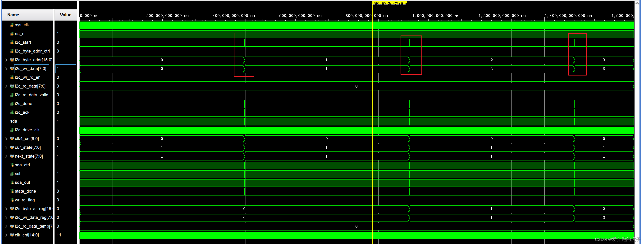Expand the i2c_wr_data_reg bus
This screenshot has height=244, width=644.
click(x=6, y=217)
